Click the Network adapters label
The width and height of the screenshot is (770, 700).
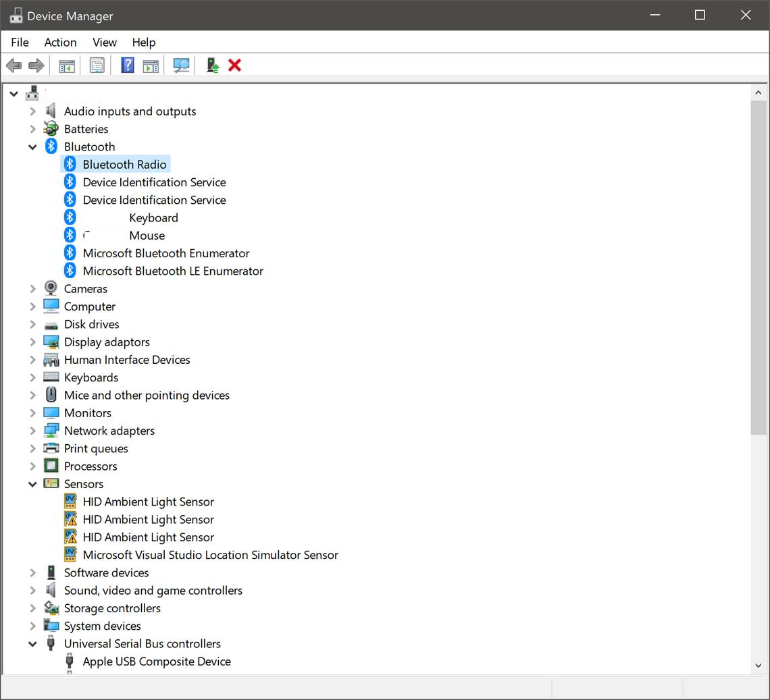pos(109,431)
